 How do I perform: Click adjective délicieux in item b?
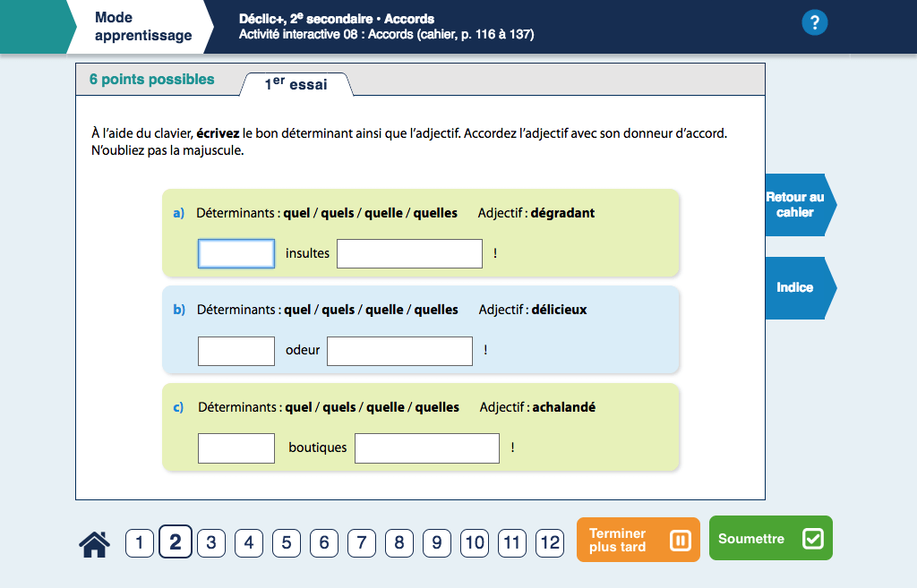[559, 310]
